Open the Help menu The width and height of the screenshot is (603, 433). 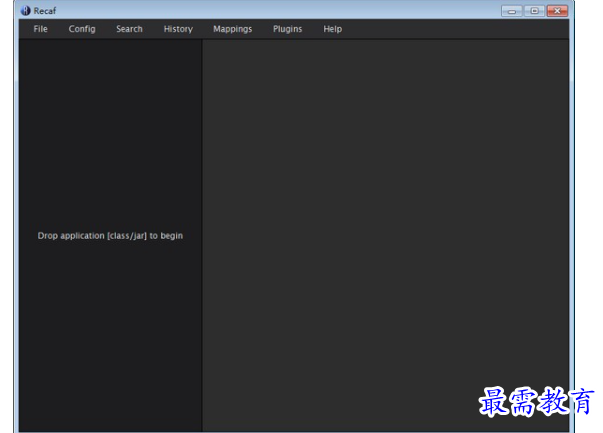pyautogui.click(x=332, y=29)
